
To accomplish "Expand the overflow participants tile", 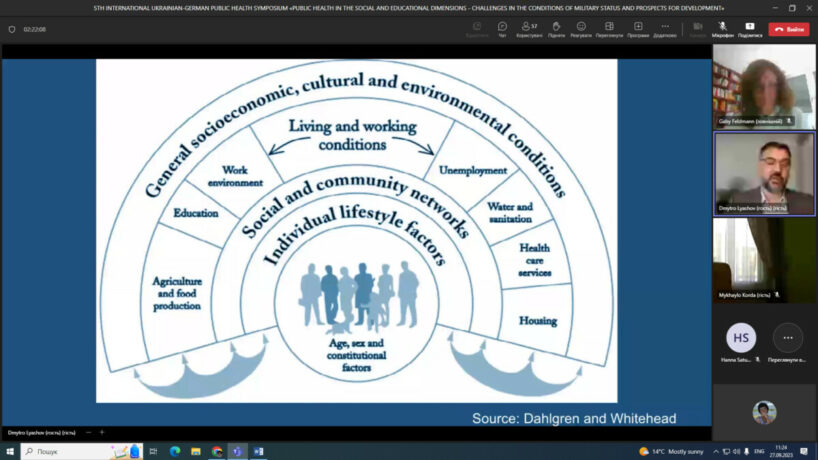I will (x=787, y=338).
